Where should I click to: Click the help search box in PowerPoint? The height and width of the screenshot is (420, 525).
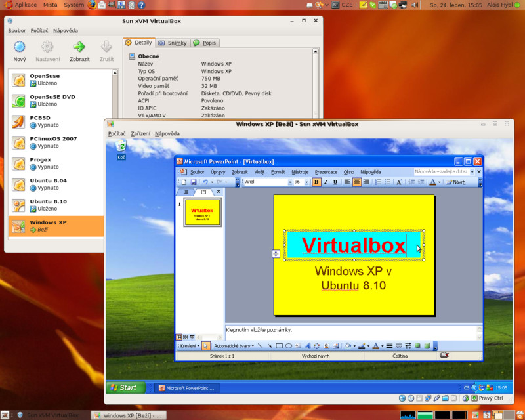coord(441,171)
